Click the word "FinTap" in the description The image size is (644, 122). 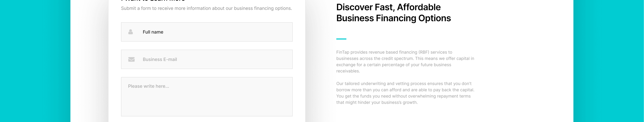coord(343,52)
